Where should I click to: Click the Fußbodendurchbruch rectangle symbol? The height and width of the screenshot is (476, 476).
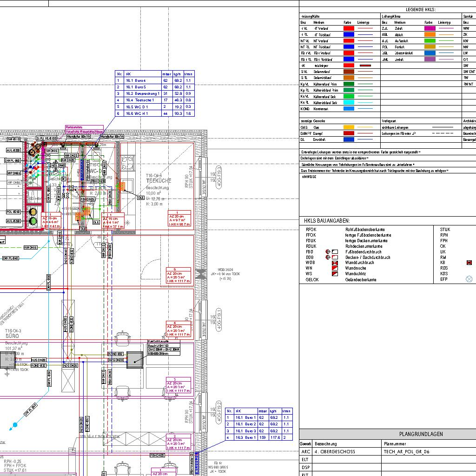(335, 251)
